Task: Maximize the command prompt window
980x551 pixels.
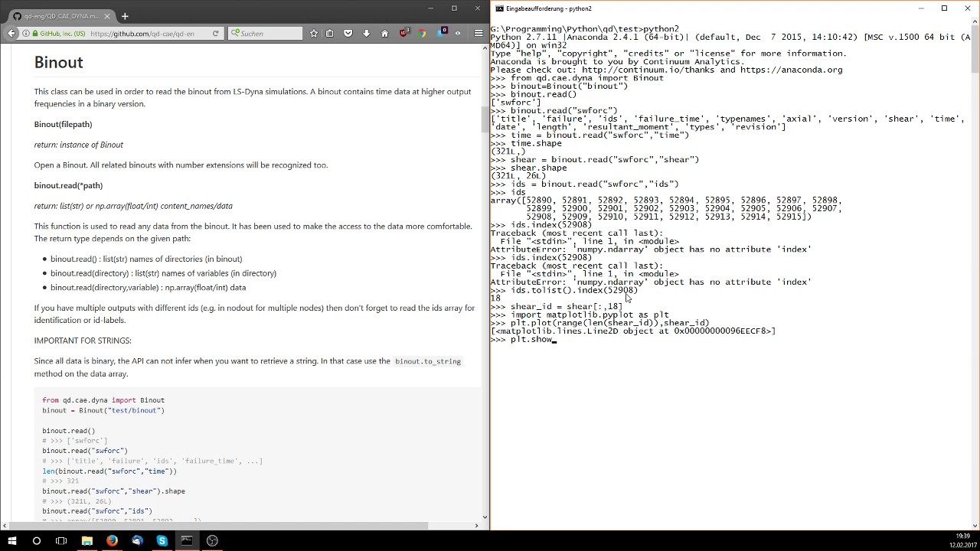Action: point(944,8)
